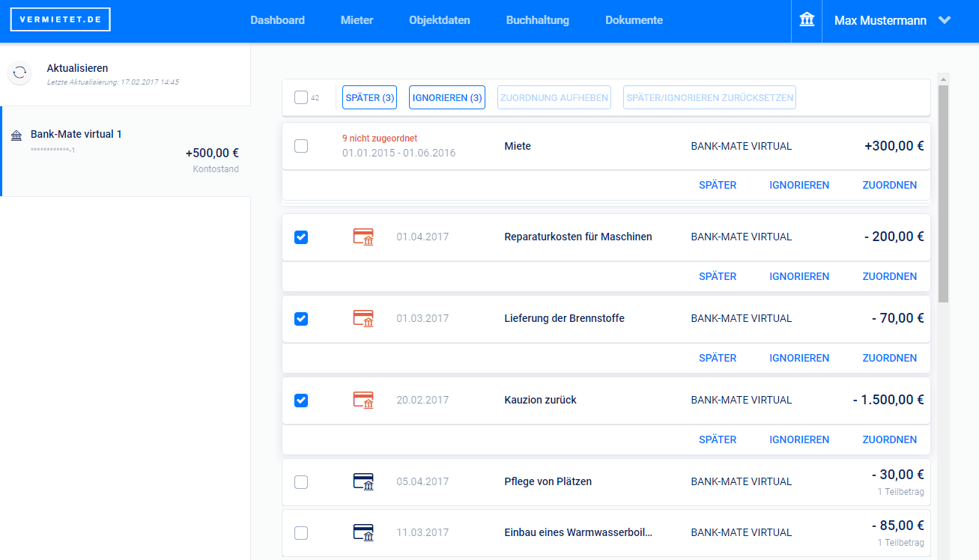
Task: Click SPÄTER for the Miete row
Action: coord(718,185)
